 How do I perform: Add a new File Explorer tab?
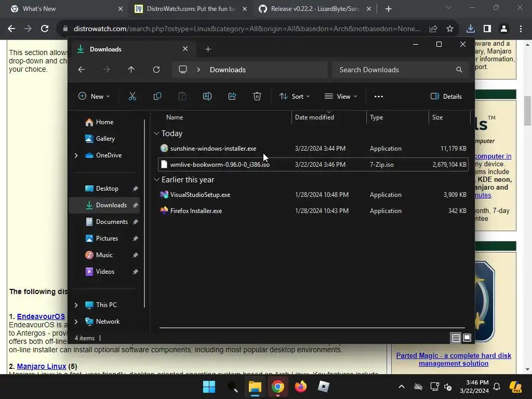click(208, 49)
